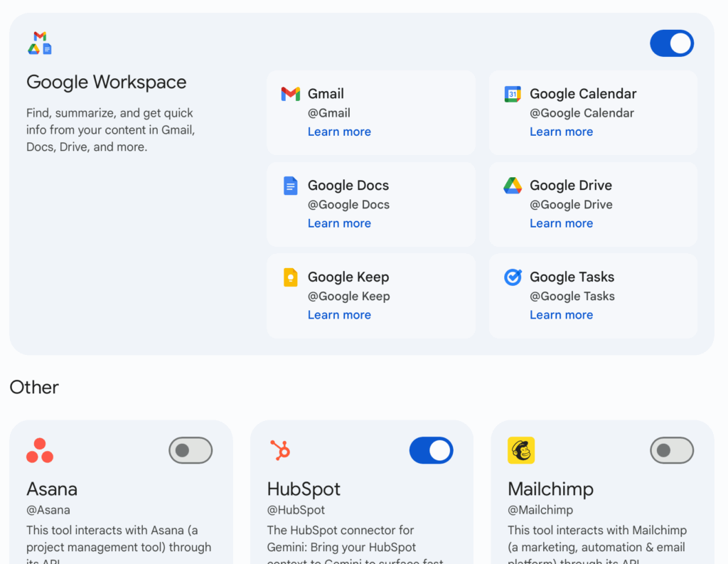Viewport: 728px width, 564px height.
Task: Click the Gmail envelope icon
Action: pyautogui.click(x=290, y=94)
